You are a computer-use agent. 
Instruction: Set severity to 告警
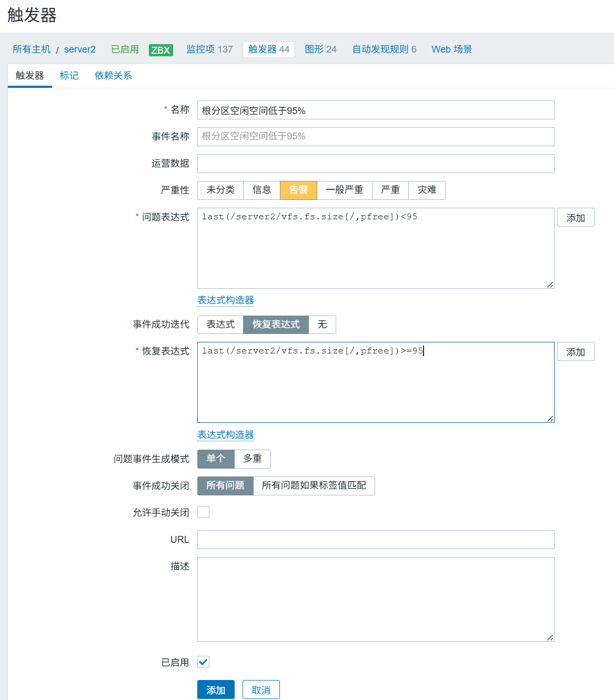pos(298,190)
